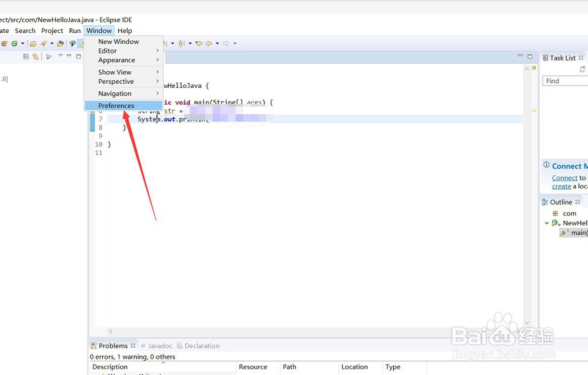Click the editor horizontal scrollbar left arrow
588x375 pixels.
[x=111, y=331]
